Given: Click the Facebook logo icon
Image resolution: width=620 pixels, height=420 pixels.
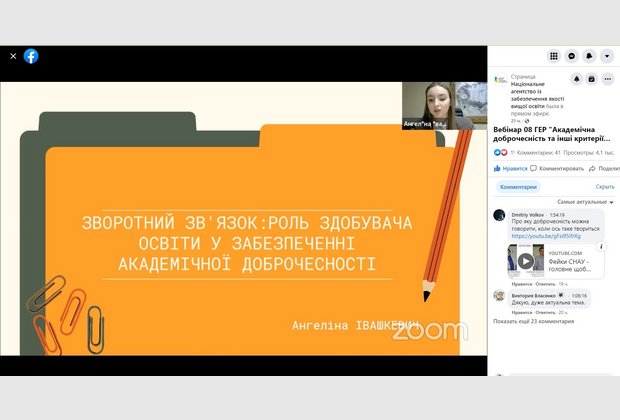Looking at the screenshot, I should point(31,56).
